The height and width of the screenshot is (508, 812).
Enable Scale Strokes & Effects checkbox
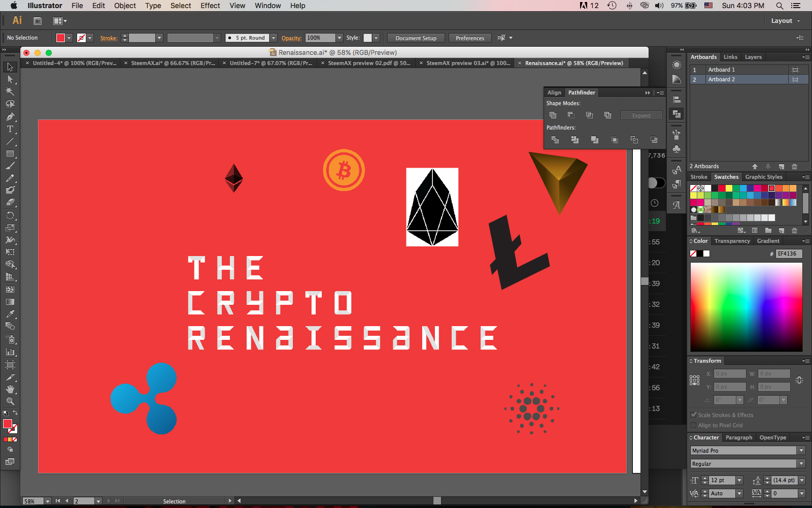(694, 415)
